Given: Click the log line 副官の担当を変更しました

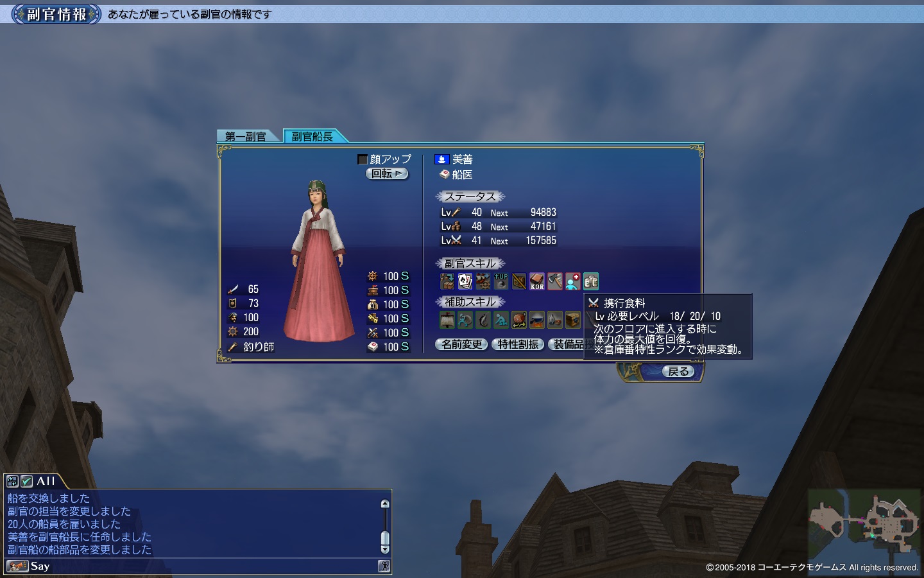Looking at the screenshot, I should click(x=69, y=511).
